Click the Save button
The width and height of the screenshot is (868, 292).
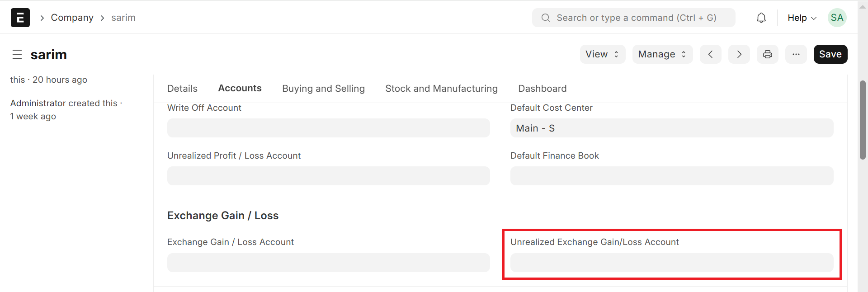(830, 54)
